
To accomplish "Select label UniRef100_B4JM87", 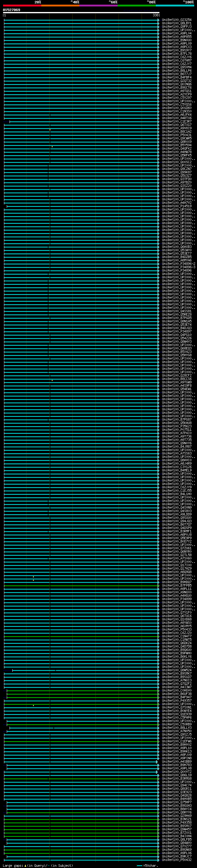I will (177, 447).
